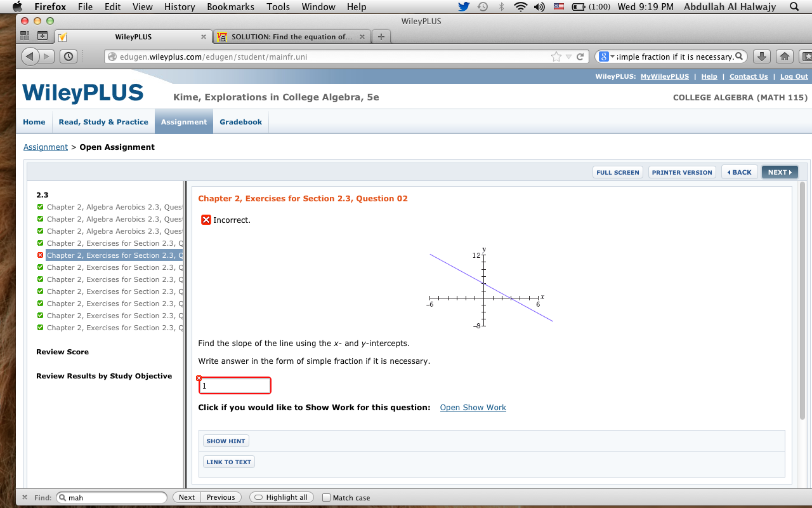Open Review Results by Study Objective

pos(104,376)
